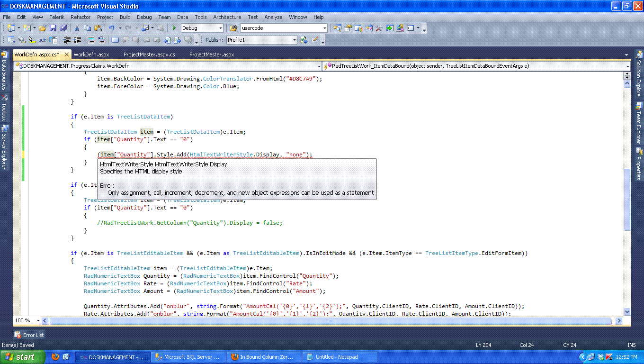Image resolution: width=644 pixels, height=364 pixels.
Task: Open the New Project icon's dropdown arrow
Action: (x=18, y=28)
